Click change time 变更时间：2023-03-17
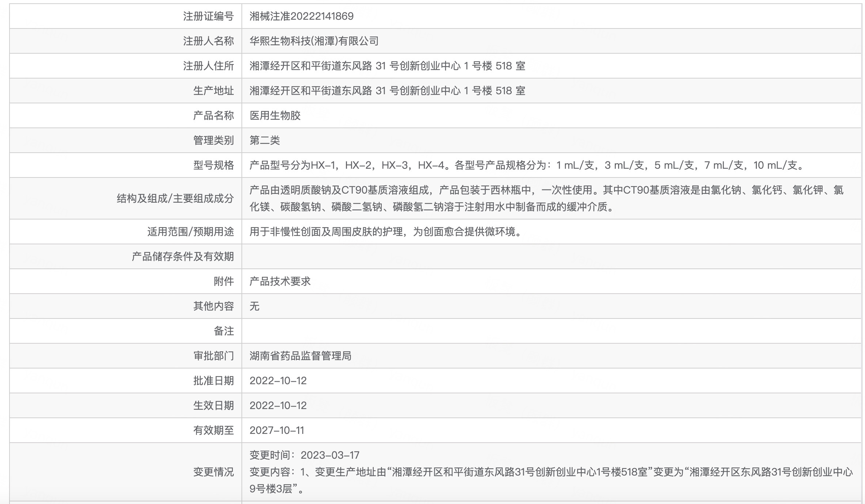The height and width of the screenshot is (504, 865). click(305, 455)
